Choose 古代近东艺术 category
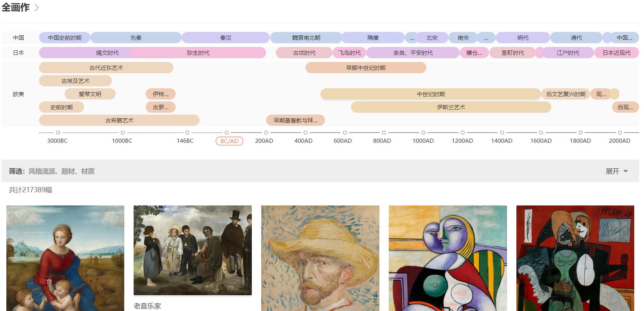This screenshot has width=644, height=311. pos(106,68)
